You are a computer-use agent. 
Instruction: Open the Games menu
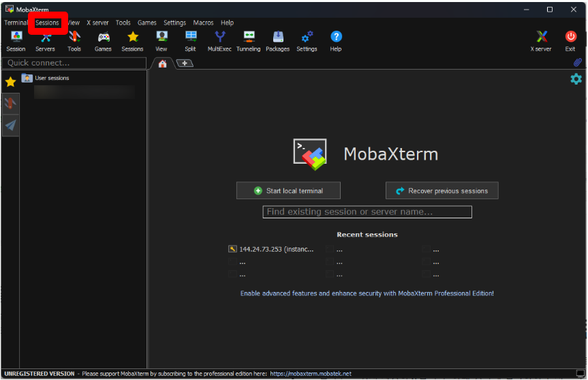(147, 23)
